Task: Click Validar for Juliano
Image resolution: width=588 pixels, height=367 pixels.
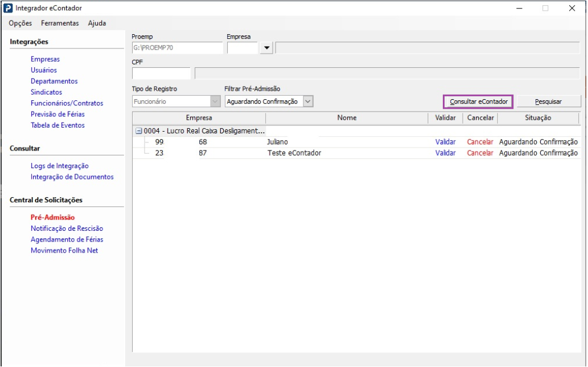Action: coord(446,142)
